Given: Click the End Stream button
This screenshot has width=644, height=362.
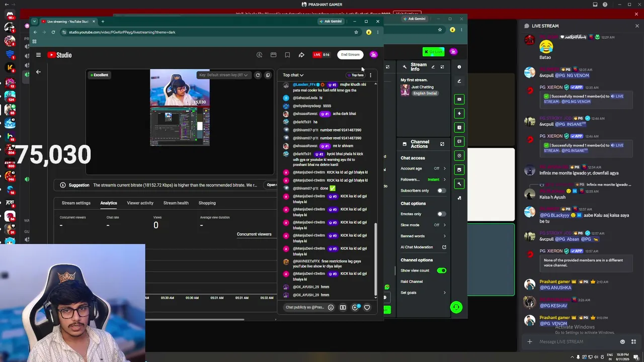Looking at the screenshot, I should pyautogui.click(x=350, y=55).
